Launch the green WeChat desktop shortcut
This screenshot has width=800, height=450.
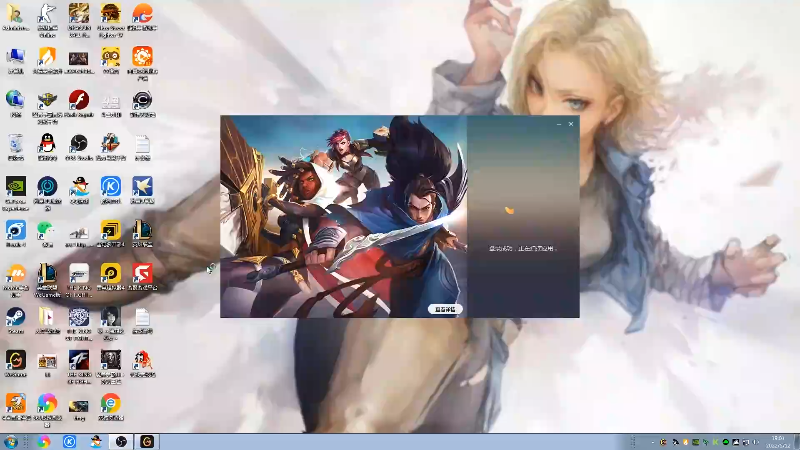[x=47, y=230]
